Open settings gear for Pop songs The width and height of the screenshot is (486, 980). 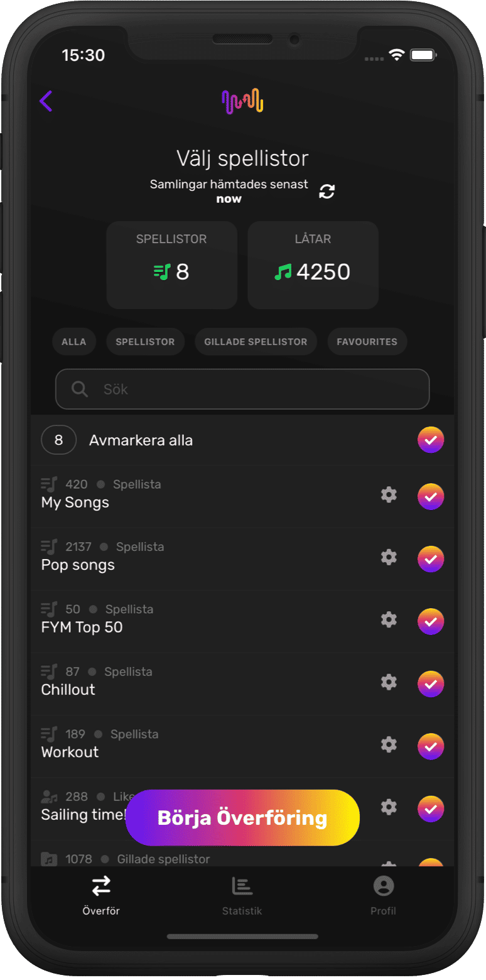tap(389, 557)
